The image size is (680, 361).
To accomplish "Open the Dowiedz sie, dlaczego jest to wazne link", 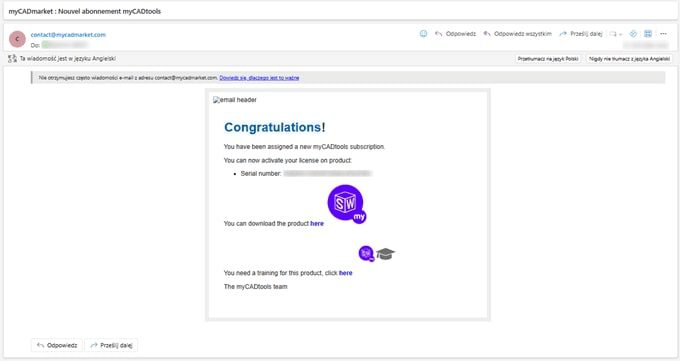I will click(259, 78).
